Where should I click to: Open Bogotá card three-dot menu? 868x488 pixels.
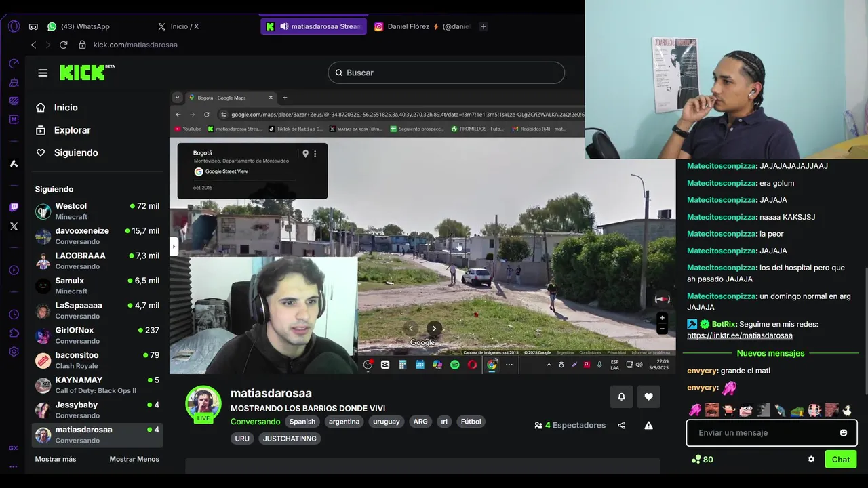(x=315, y=154)
